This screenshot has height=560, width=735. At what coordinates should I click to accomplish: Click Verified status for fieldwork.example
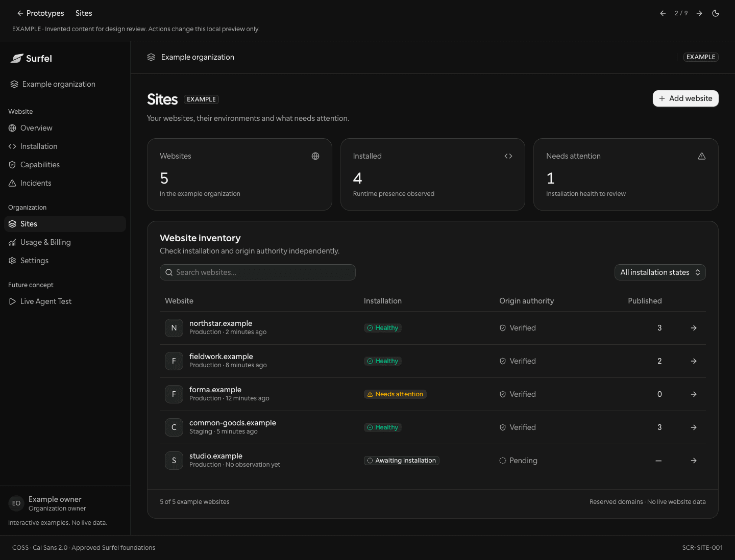518,361
